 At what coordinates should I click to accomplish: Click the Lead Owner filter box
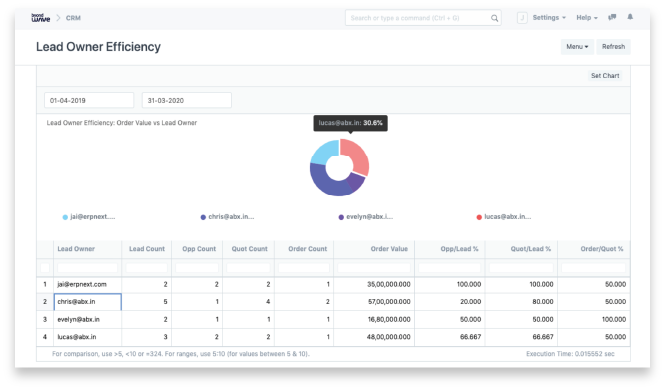click(x=87, y=268)
